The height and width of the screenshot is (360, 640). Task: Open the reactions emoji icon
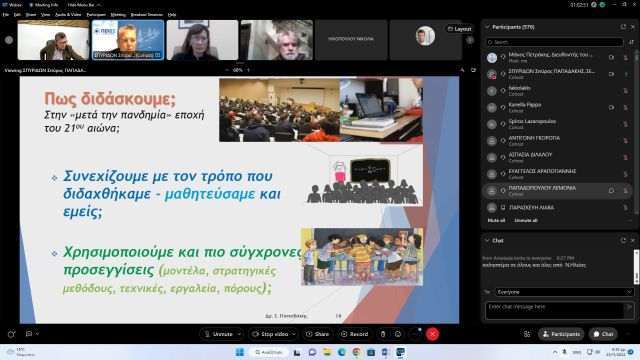click(398, 334)
